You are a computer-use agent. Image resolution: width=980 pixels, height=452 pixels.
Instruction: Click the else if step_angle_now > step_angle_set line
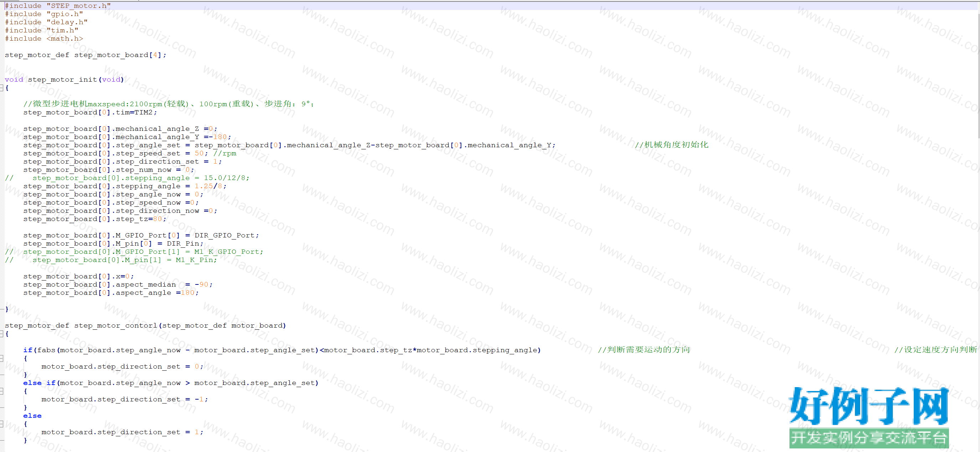tap(171, 383)
